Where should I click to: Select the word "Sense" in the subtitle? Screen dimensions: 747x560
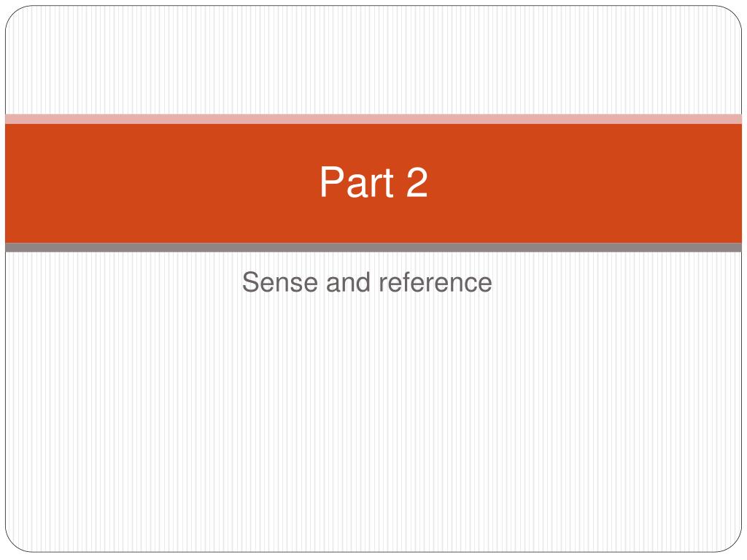279,282
